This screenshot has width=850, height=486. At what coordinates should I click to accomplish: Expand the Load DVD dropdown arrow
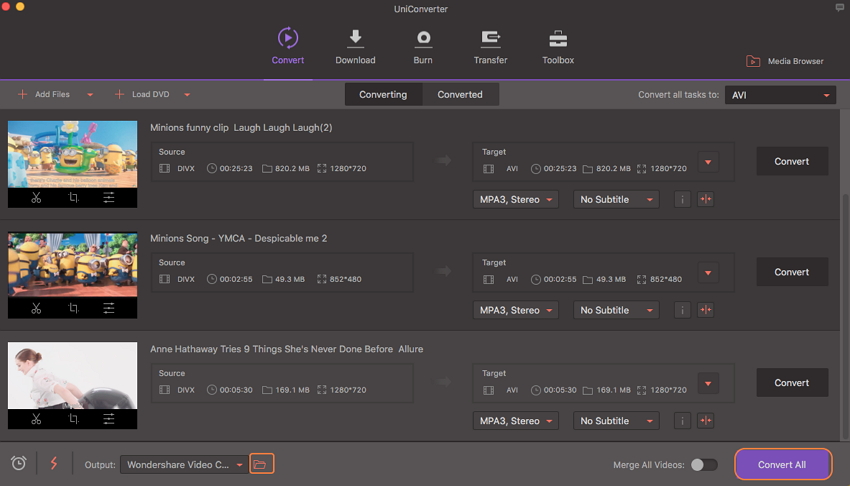pos(187,95)
